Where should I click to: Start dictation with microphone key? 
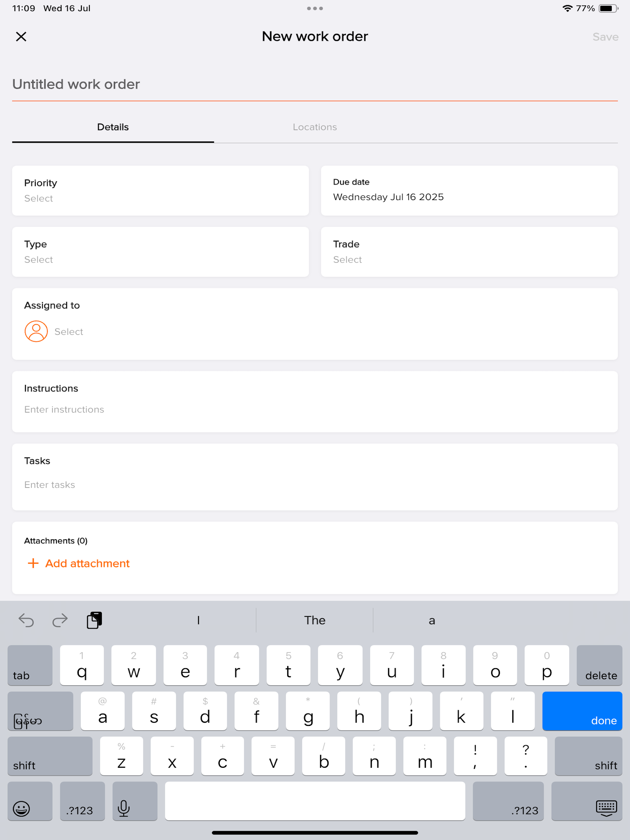[135, 801]
